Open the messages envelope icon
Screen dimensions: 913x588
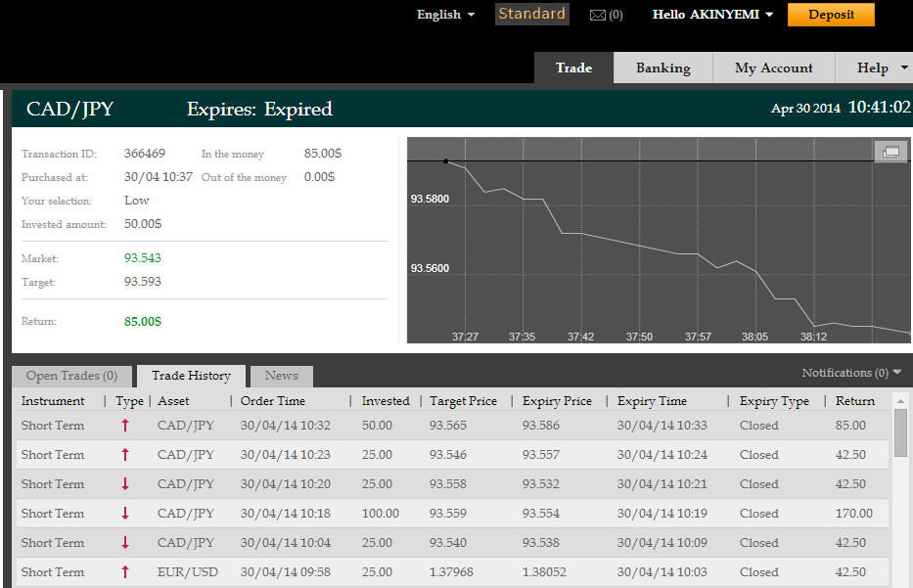click(597, 15)
